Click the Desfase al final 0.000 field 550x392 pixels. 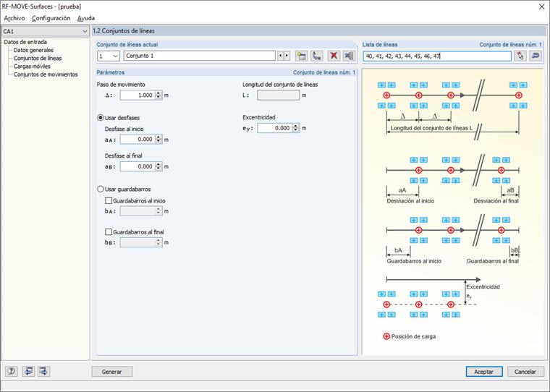(137, 166)
